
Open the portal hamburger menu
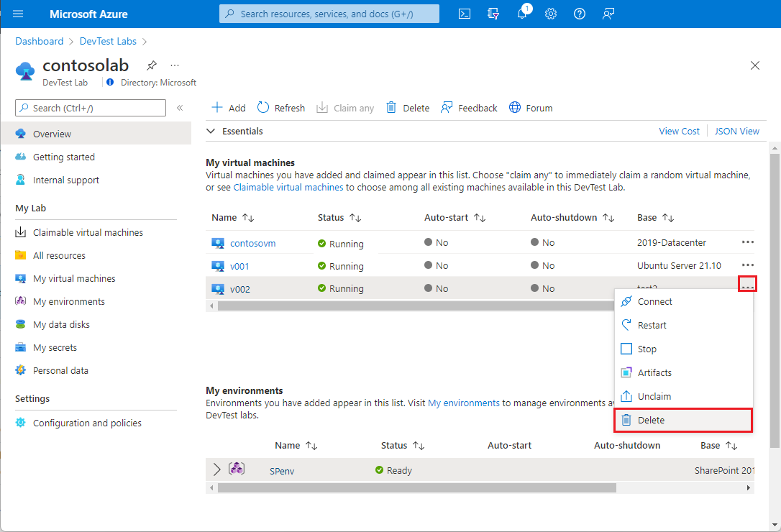(18, 13)
